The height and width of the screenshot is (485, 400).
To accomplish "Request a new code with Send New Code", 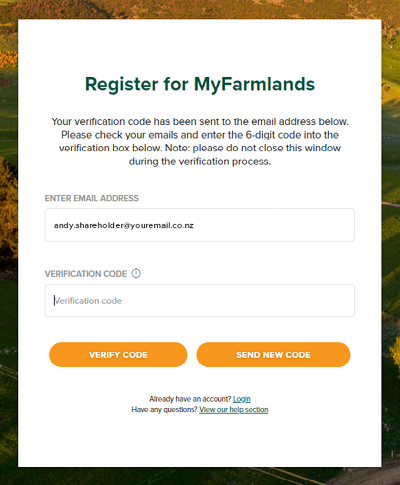I will tap(273, 355).
